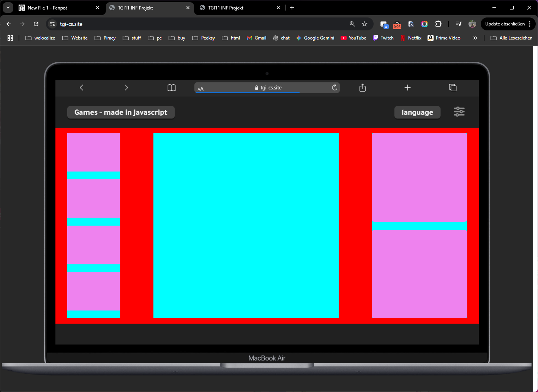Click the open book reader icon
The width and height of the screenshot is (538, 392).
point(172,88)
